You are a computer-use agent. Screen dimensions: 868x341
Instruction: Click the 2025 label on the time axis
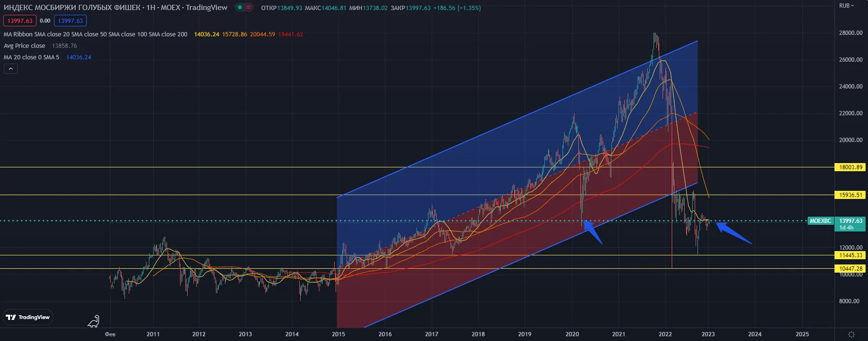click(802, 334)
